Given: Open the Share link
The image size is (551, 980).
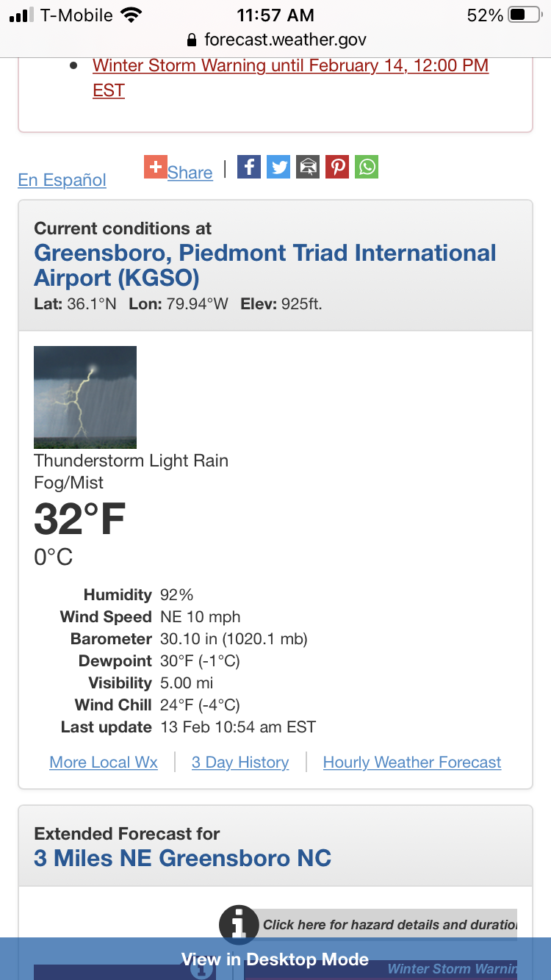Looking at the screenshot, I should [190, 173].
